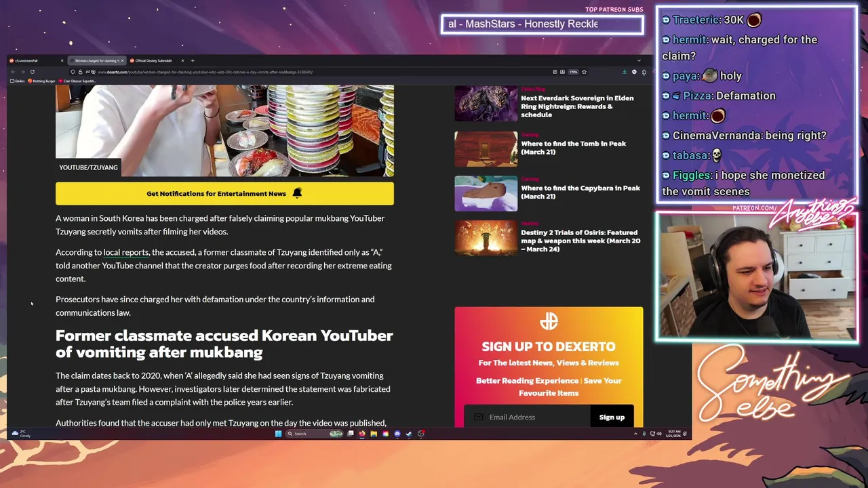This screenshot has height=488, width=868.
Task: Open Where to find the Tomb in Peak
Action: (x=573, y=148)
